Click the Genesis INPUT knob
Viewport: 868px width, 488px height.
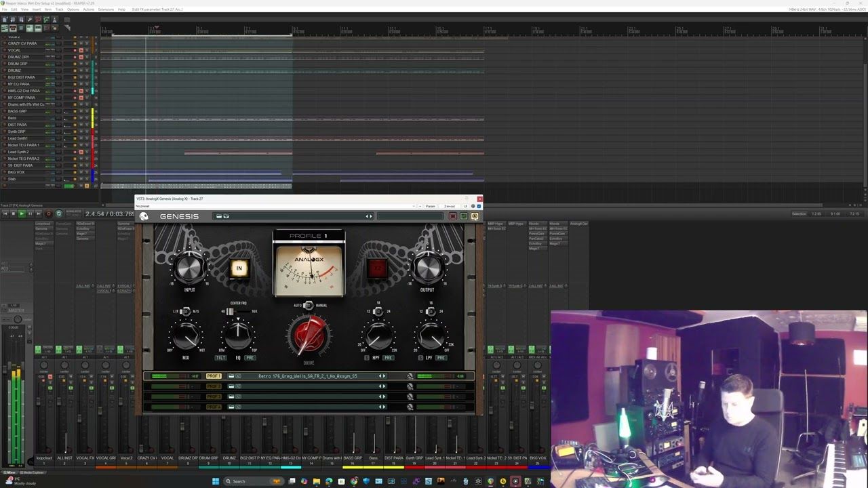pos(190,268)
